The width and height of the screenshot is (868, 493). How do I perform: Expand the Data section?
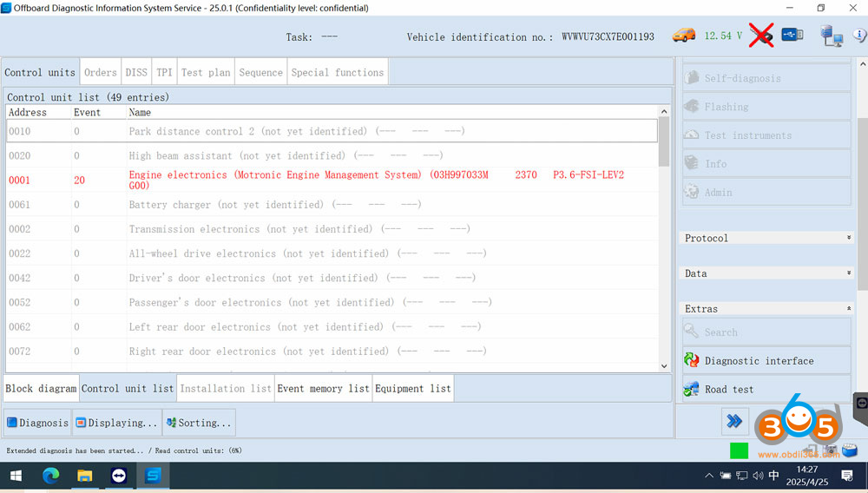[848, 273]
